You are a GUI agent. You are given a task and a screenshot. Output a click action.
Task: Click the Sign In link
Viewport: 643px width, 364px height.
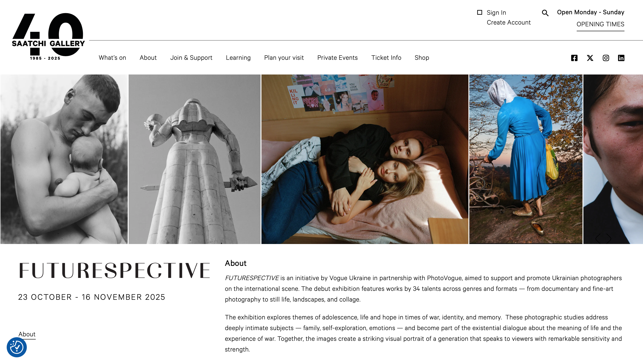(496, 13)
